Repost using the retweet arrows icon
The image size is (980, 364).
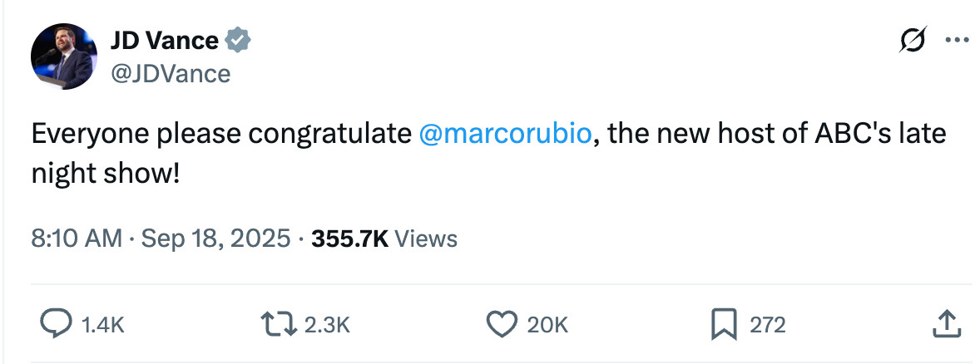coord(279,324)
